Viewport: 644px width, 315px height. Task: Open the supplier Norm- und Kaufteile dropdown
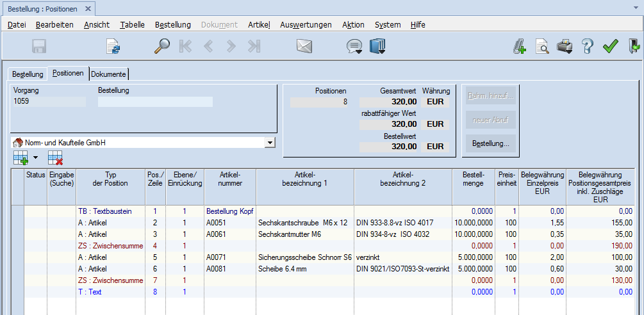click(270, 142)
